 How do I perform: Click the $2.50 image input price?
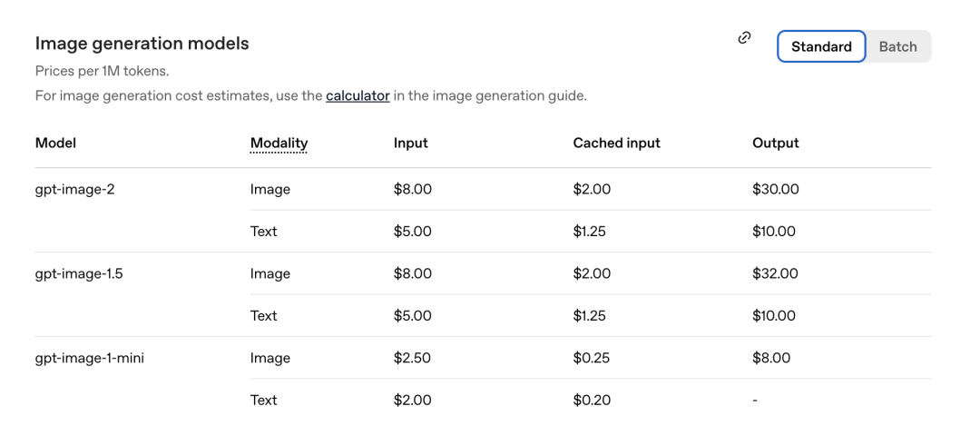coord(412,358)
